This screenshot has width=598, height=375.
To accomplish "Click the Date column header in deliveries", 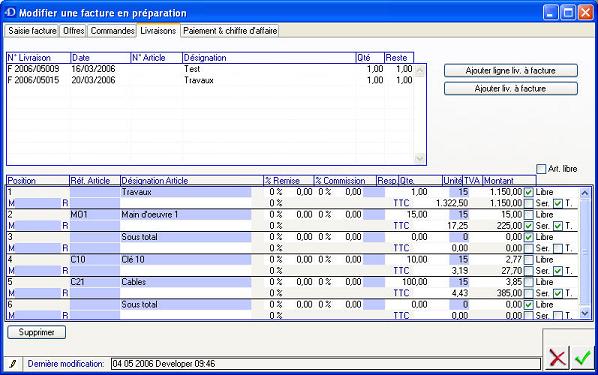I will 101,58.
